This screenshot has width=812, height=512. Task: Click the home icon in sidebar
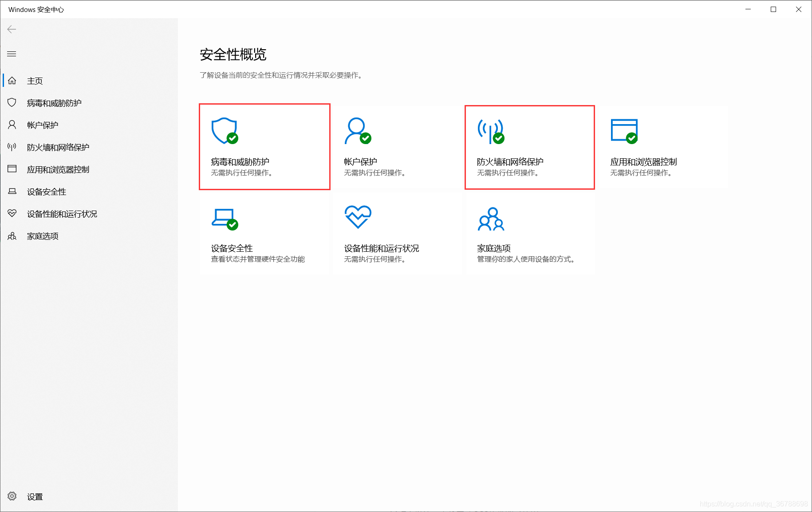pos(12,80)
